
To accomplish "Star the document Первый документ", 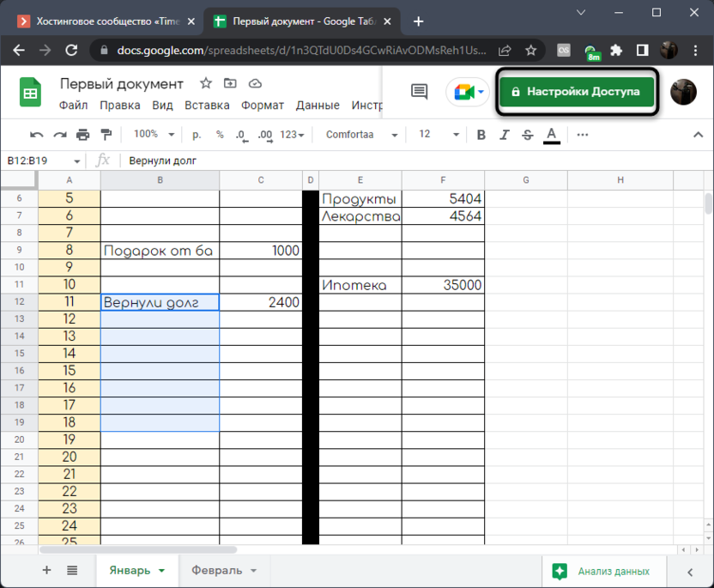I will (206, 83).
